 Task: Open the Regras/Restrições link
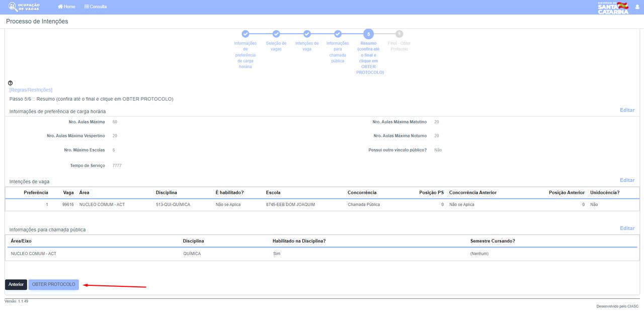click(31, 90)
